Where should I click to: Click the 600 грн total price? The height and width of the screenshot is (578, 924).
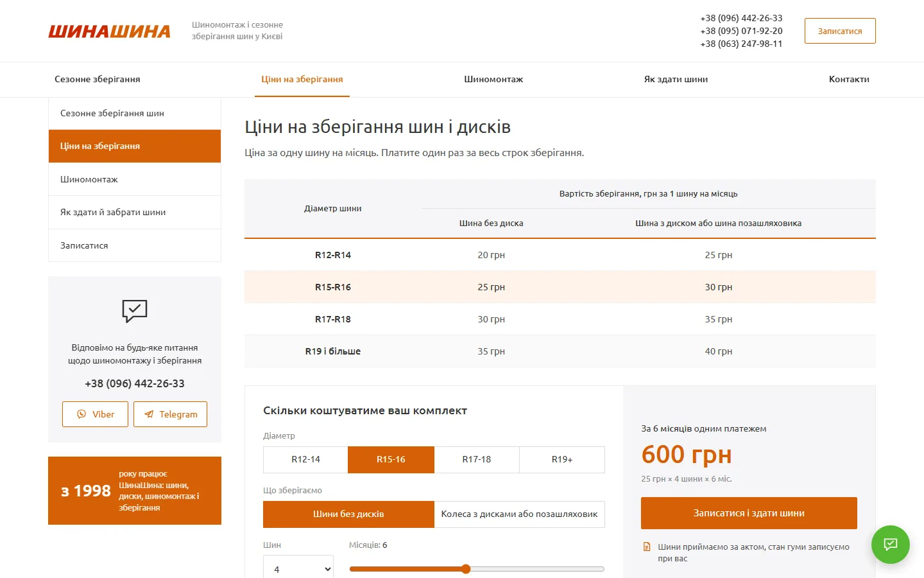pos(687,455)
